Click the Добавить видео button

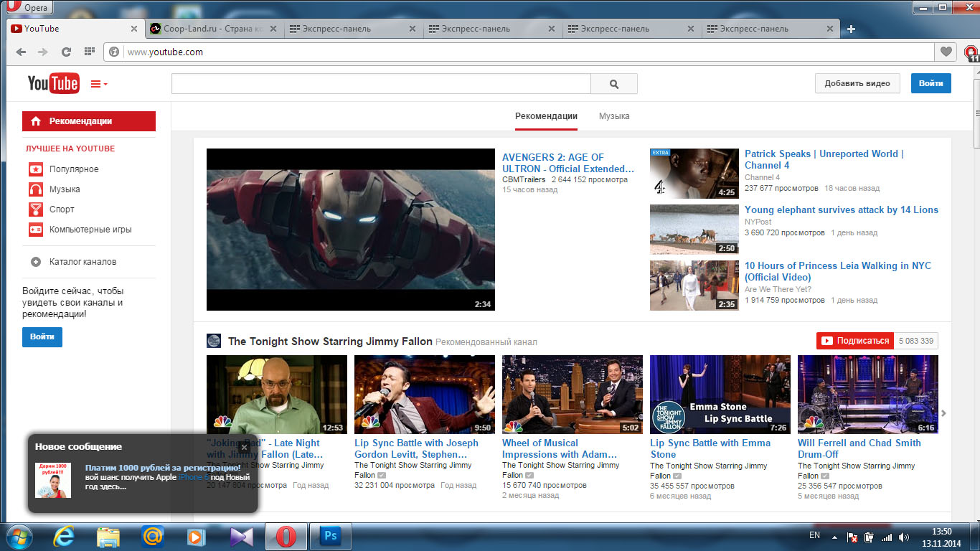coord(857,83)
